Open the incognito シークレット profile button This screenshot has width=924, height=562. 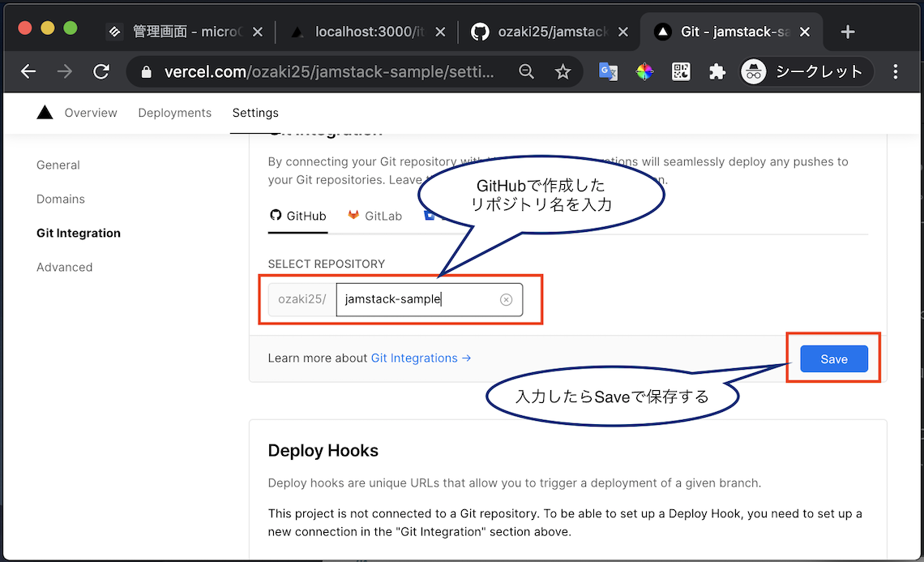point(806,72)
